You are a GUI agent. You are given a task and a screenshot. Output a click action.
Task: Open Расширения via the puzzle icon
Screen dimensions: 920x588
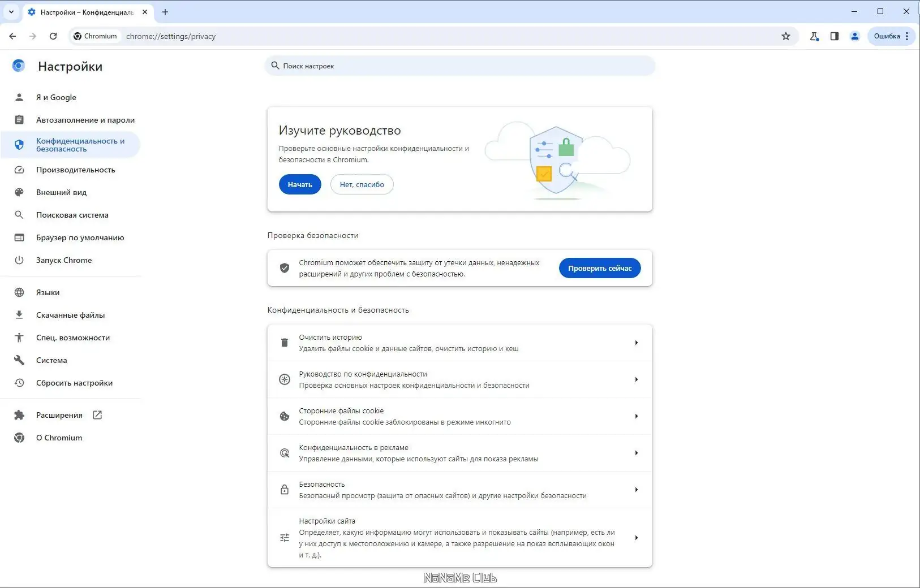pyautogui.click(x=19, y=414)
